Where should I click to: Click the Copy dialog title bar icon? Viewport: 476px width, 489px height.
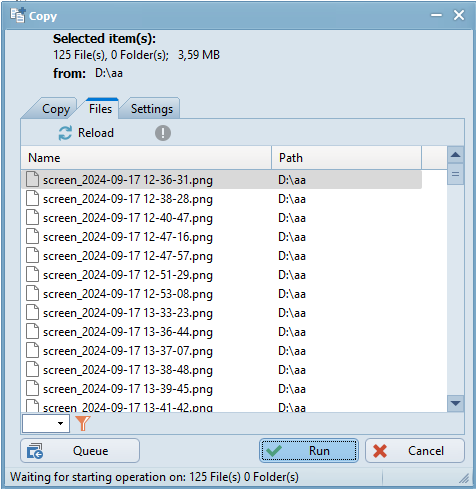(x=17, y=15)
